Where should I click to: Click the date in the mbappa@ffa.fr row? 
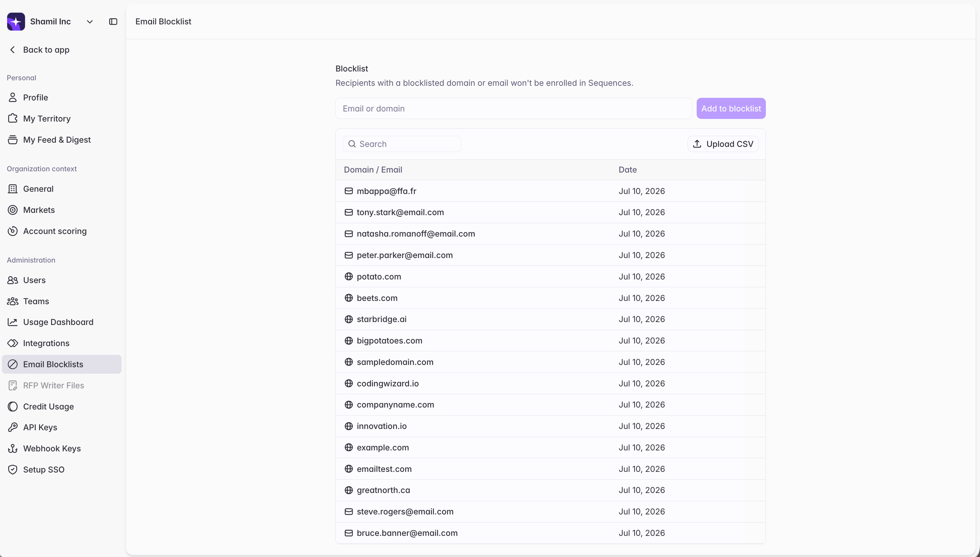coord(641,191)
